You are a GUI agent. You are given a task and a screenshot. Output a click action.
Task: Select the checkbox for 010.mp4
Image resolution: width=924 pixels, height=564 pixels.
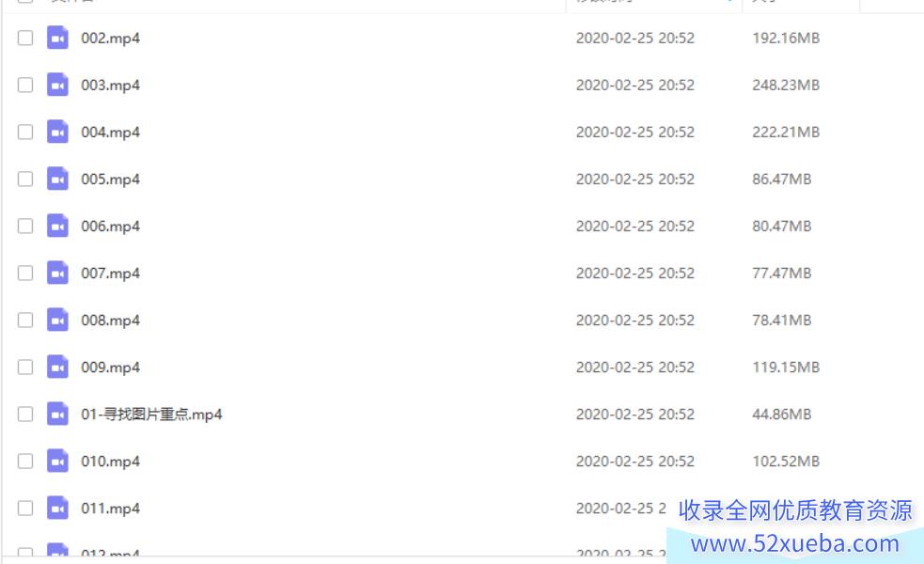tap(25, 462)
